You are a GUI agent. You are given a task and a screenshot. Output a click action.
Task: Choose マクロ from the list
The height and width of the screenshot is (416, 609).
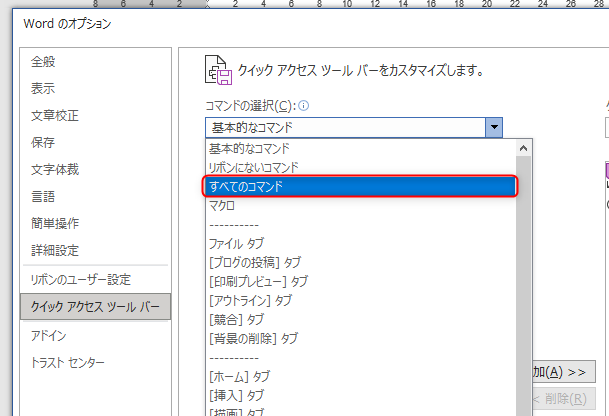coord(360,205)
